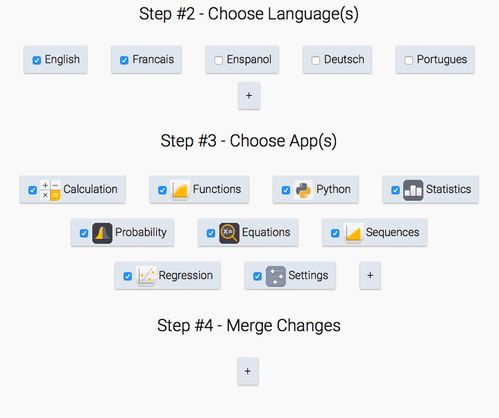Enable the Enspanol language checkbox

(x=219, y=60)
